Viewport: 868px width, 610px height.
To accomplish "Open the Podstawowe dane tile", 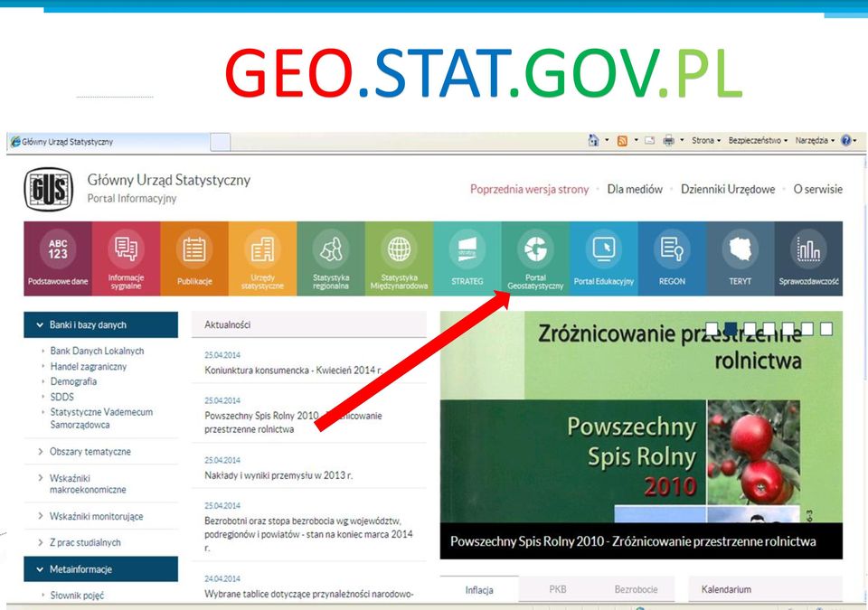I will click(58, 258).
